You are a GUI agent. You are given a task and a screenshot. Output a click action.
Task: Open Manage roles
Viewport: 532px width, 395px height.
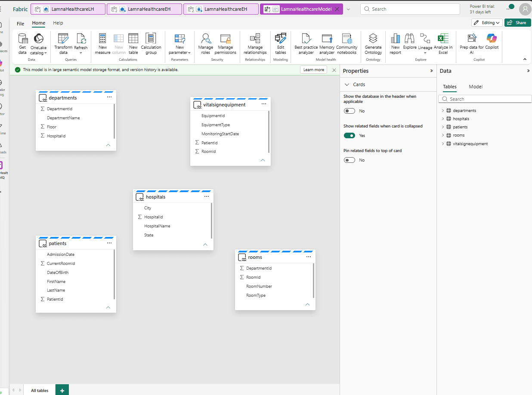click(206, 44)
